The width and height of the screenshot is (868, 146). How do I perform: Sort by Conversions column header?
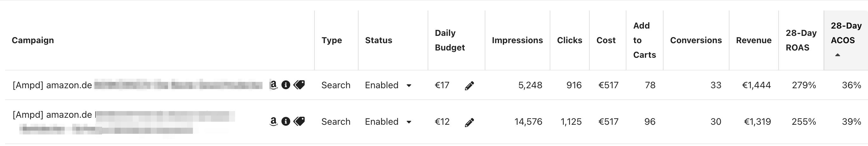(x=696, y=40)
